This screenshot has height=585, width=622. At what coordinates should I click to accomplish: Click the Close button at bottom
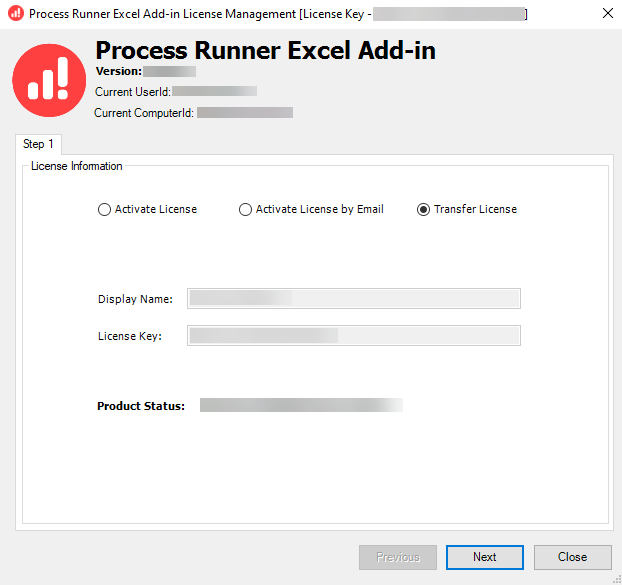click(x=572, y=557)
